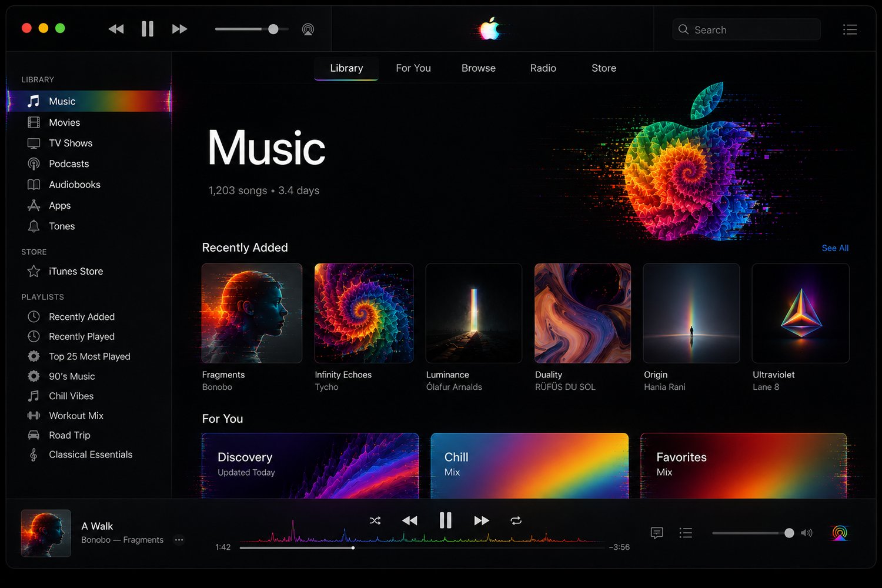The width and height of the screenshot is (882, 588).
Task: Click the AirPlay icon in the top toolbar
Action: (x=308, y=29)
